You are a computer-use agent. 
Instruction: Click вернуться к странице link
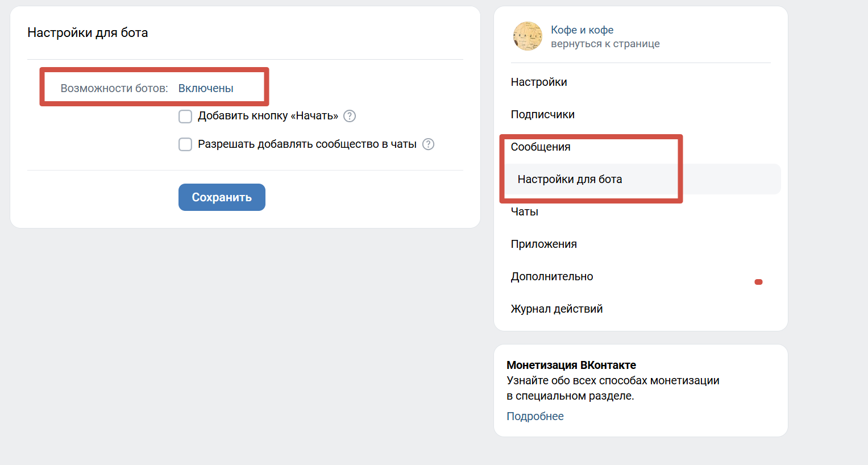pyautogui.click(x=605, y=44)
